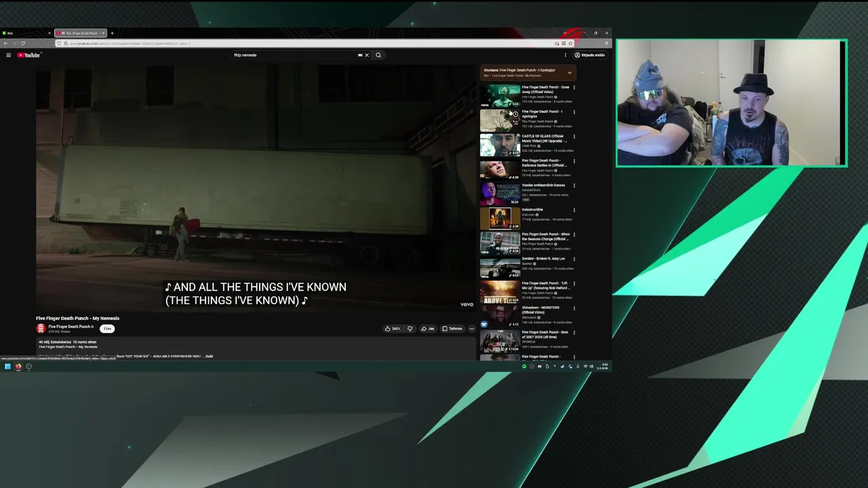Image resolution: width=868 pixels, height=488 pixels.
Task: Open Five Finger Death Punch channel name link
Action: pos(70,327)
